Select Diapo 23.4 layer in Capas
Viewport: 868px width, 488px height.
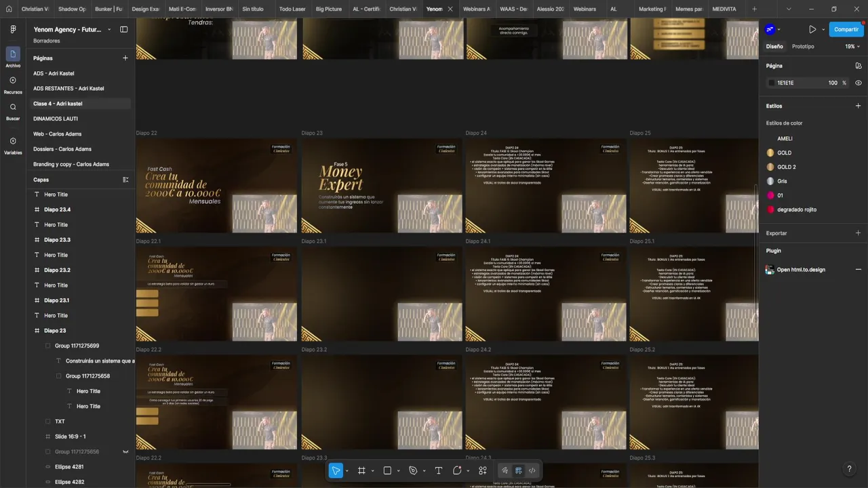(x=58, y=209)
